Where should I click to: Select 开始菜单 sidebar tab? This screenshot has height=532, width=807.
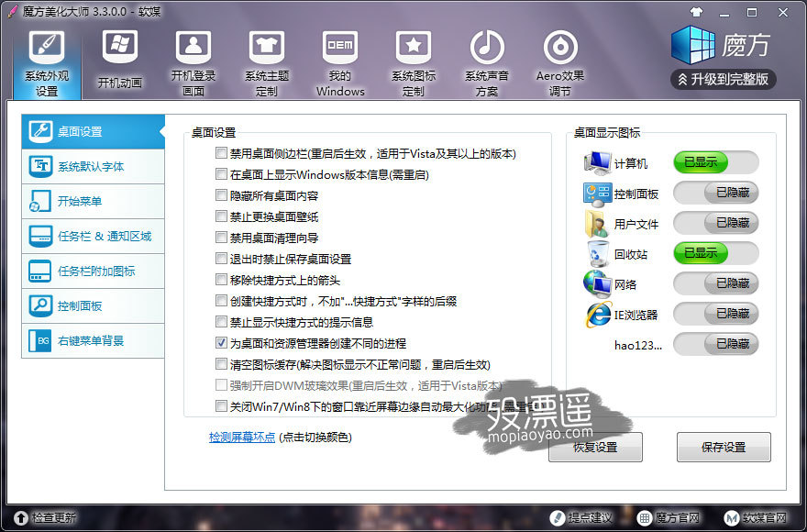click(94, 202)
